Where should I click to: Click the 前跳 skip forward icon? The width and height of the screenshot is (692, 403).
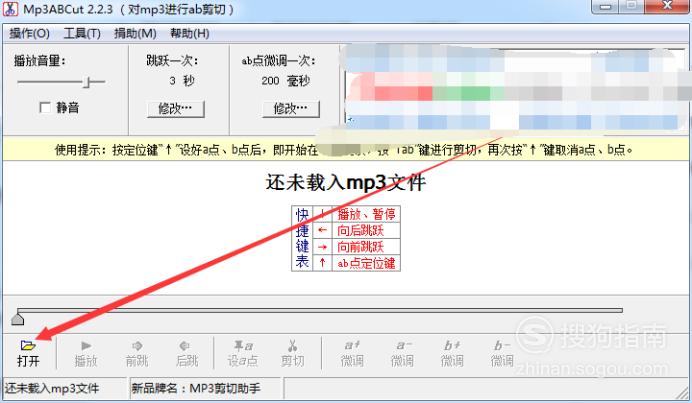[x=137, y=345]
